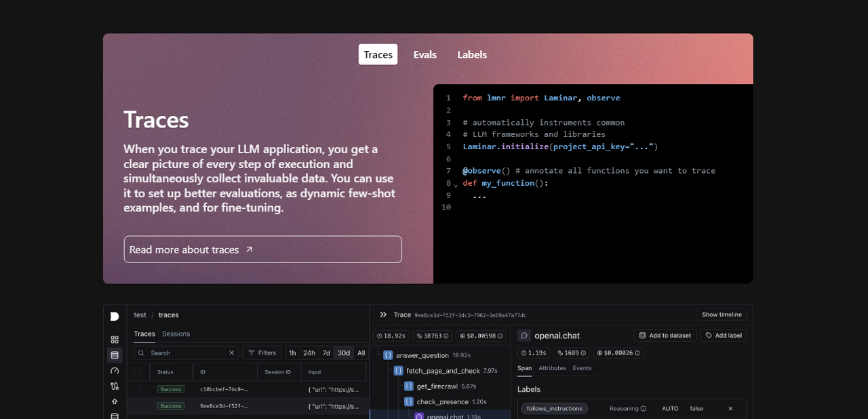Screen dimensions: 868x419
Task: Click the 1.19s duration badge under openai.chat
Action: 534,353
